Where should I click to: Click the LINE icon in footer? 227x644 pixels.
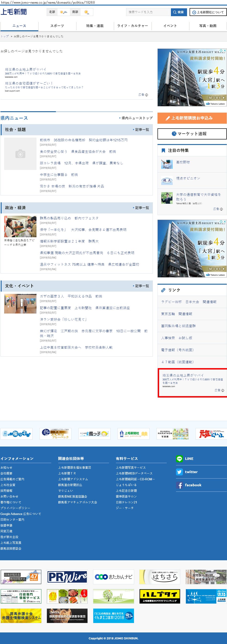point(179,459)
